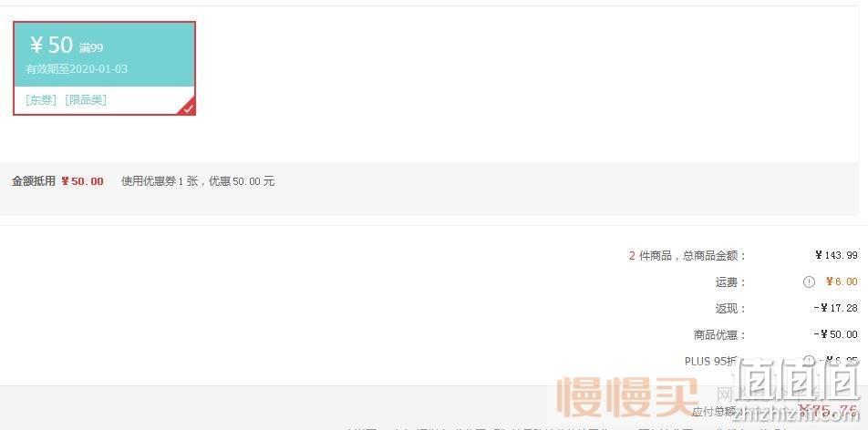Click the [限品类] tag on the coupon

86,99
